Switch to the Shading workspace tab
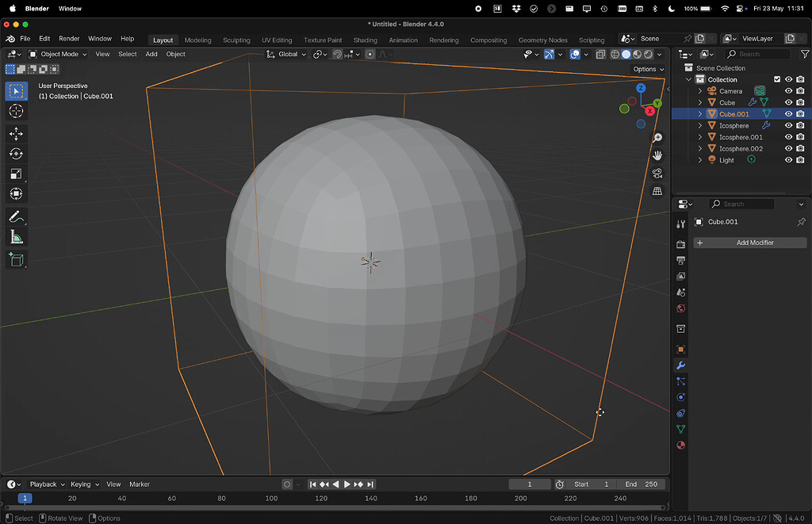The image size is (812, 524). click(365, 40)
